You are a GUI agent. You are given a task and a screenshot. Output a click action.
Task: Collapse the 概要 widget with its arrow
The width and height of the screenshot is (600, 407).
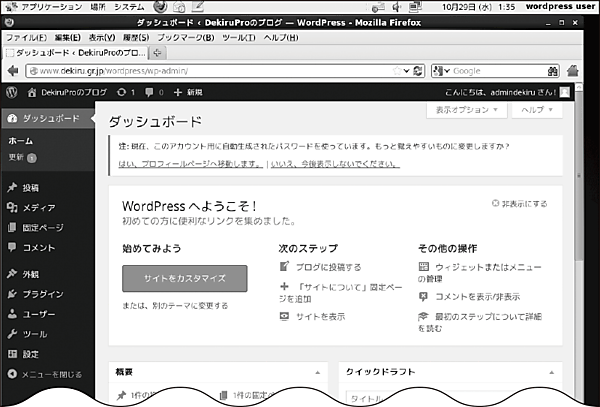click(x=317, y=371)
